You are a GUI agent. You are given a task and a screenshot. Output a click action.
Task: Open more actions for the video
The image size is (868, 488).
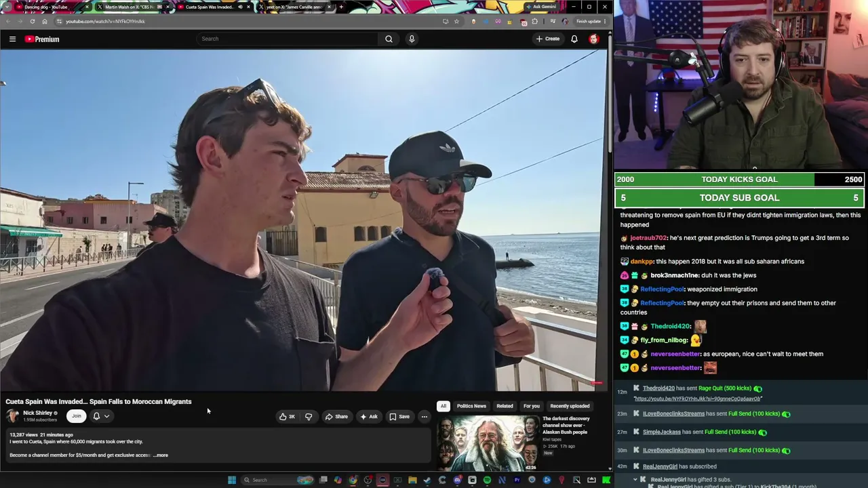click(425, 417)
